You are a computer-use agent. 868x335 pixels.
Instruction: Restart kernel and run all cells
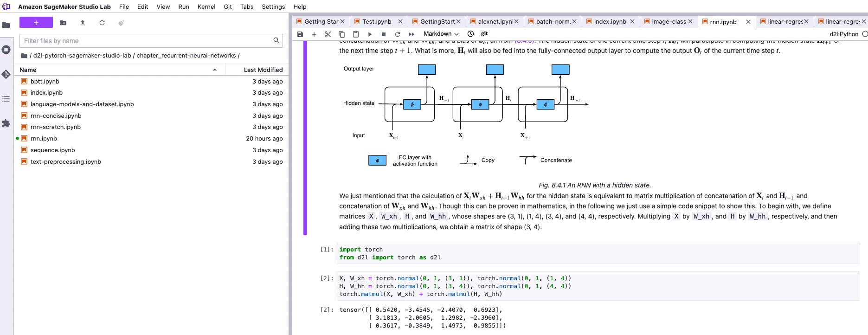[x=411, y=34]
